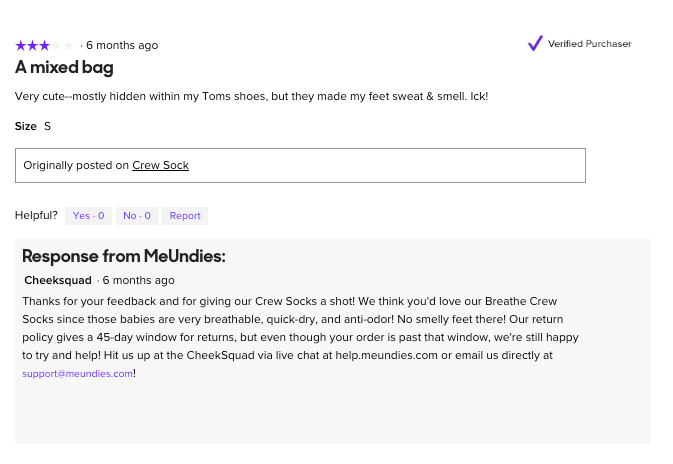Click the second purple rating star

32,45
